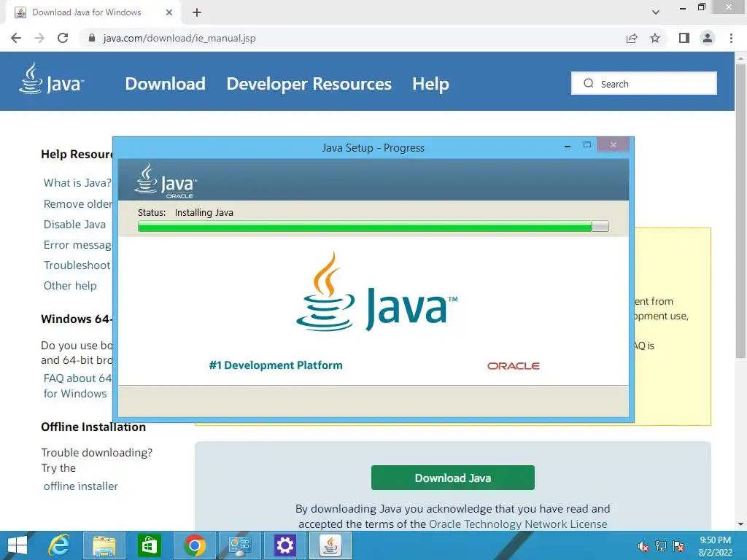Open the Remove older versions link

coord(78,204)
